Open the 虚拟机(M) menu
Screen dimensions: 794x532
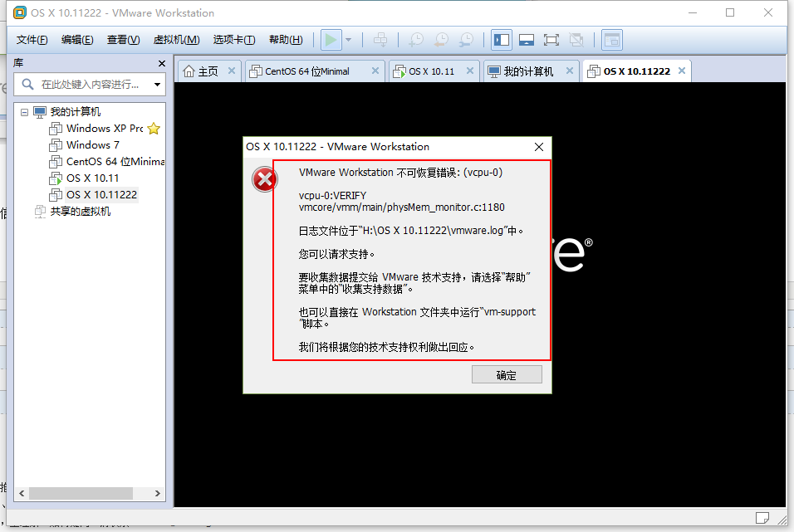(x=176, y=40)
